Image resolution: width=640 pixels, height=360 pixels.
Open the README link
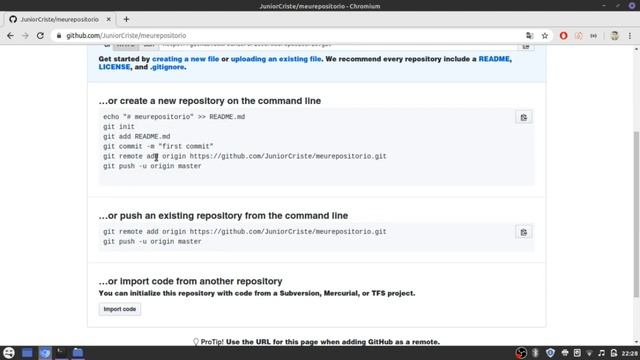point(494,59)
